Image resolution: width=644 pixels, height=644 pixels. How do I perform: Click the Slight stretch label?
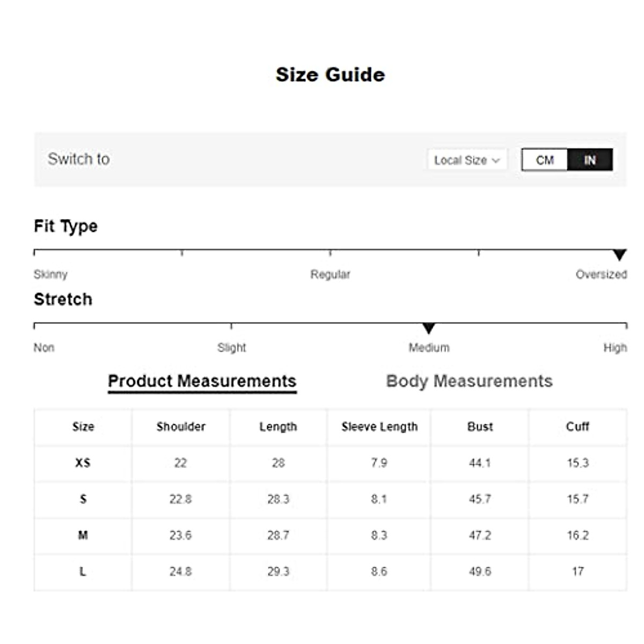tap(231, 348)
